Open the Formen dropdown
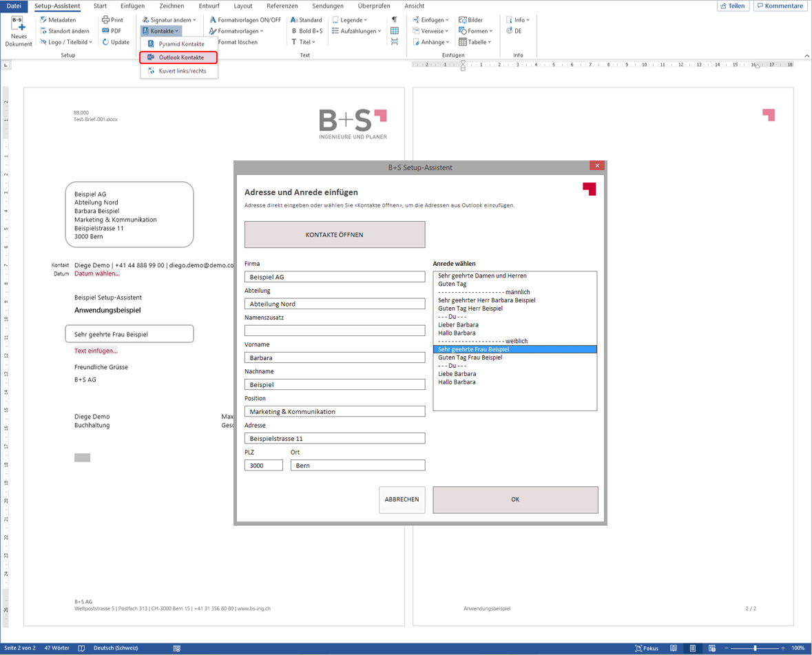Image resolution: width=812 pixels, height=655 pixels. (475, 31)
